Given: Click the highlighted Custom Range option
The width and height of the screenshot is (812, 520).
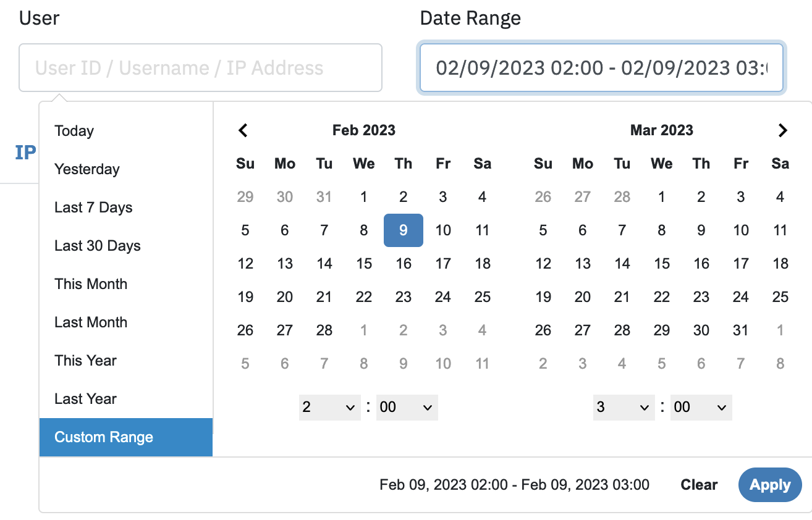Looking at the screenshot, I should [x=103, y=437].
